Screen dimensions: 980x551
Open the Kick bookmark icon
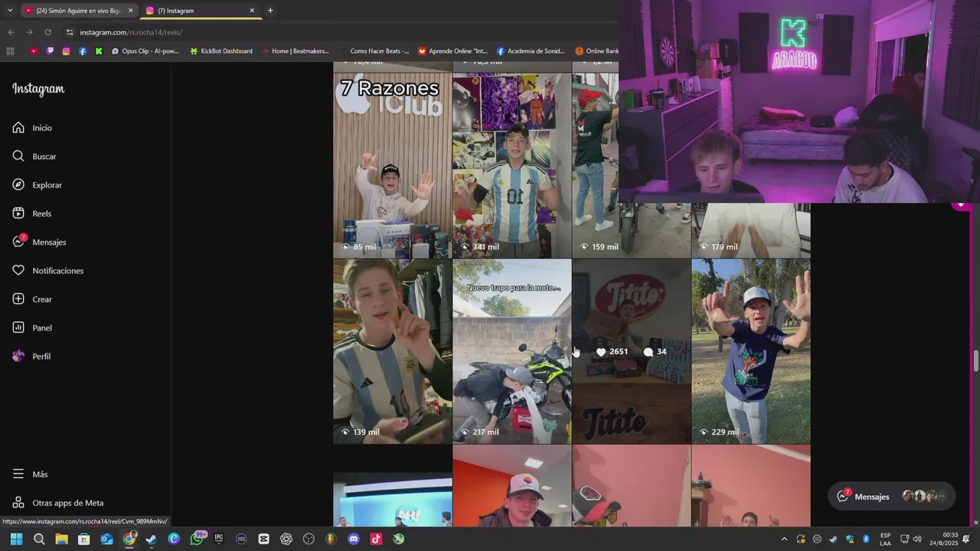[99, 51]
